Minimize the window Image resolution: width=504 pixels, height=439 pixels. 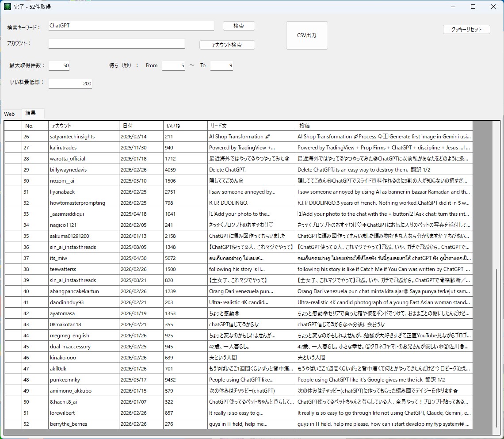coord(453,7)
